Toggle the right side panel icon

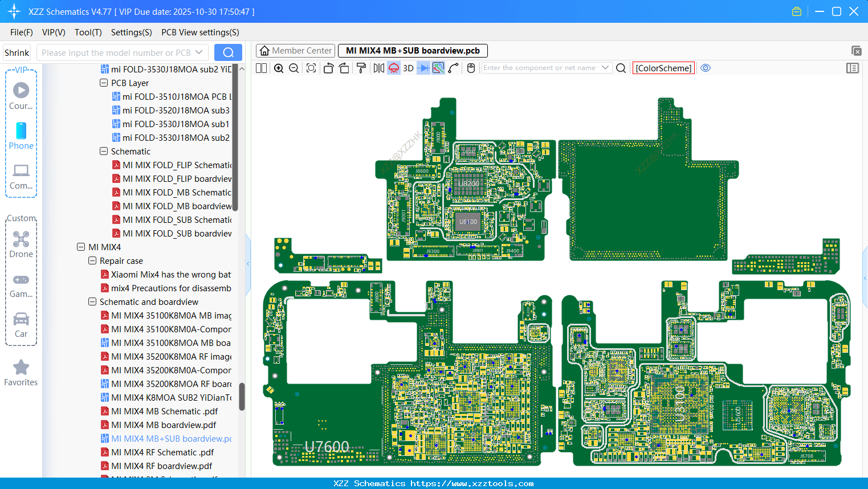[853, 68]
